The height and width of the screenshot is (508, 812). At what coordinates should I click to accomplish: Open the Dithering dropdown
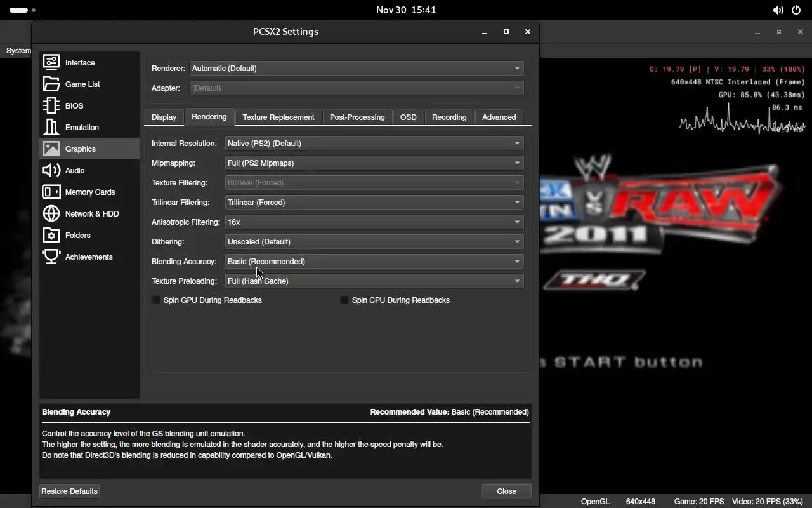tap(374, 241)
